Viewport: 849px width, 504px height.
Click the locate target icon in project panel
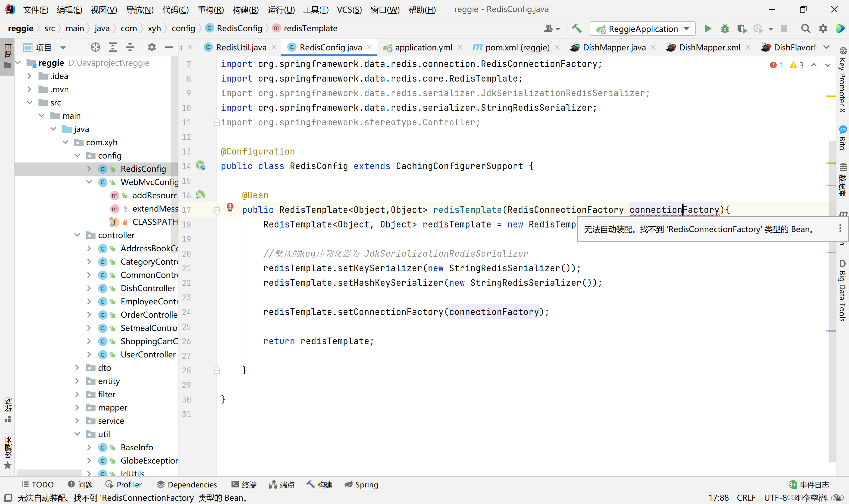[96, 47]
